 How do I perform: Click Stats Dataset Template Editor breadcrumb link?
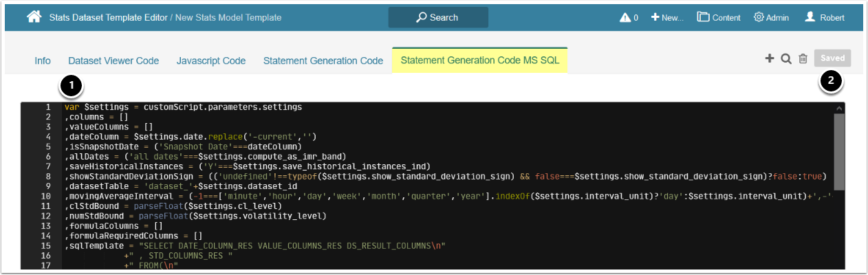coord(108,17)
